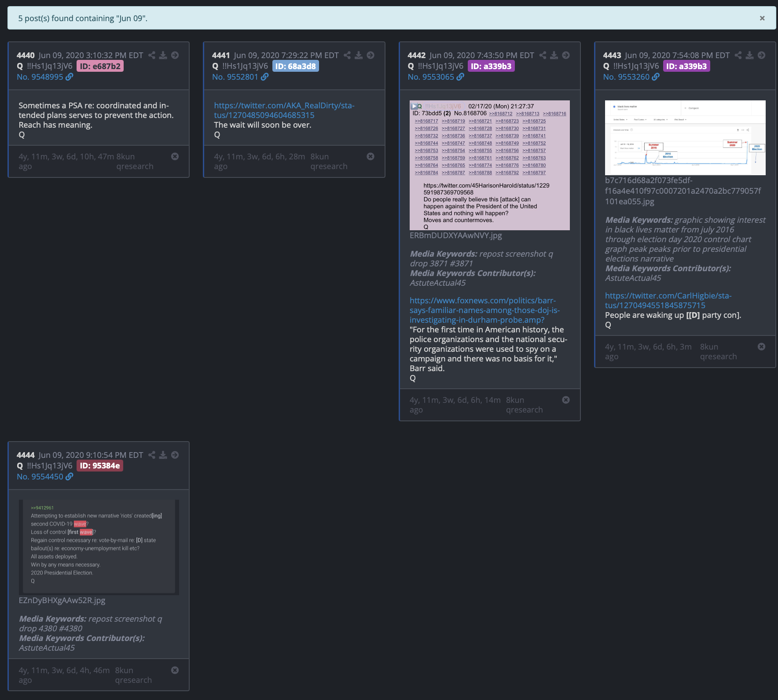
Task: Filter by ID: e687b2 badge
Action: coord(100,66)
